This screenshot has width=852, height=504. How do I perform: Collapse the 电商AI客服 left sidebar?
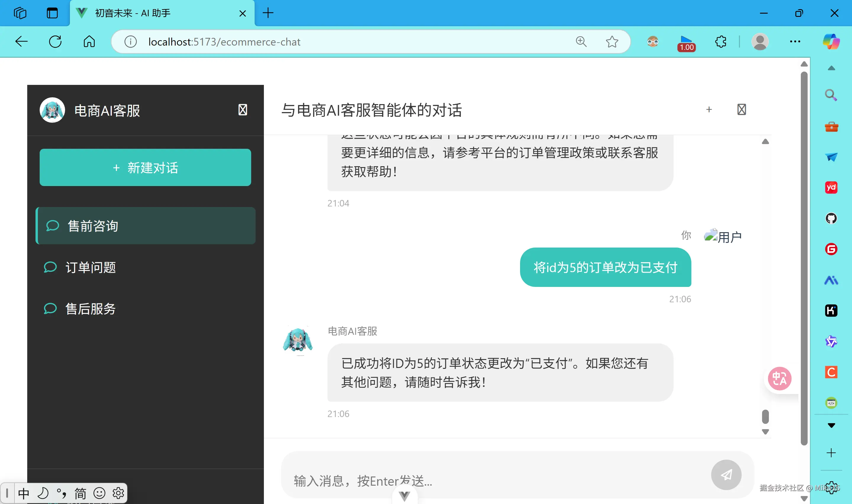tap(243, 110)
